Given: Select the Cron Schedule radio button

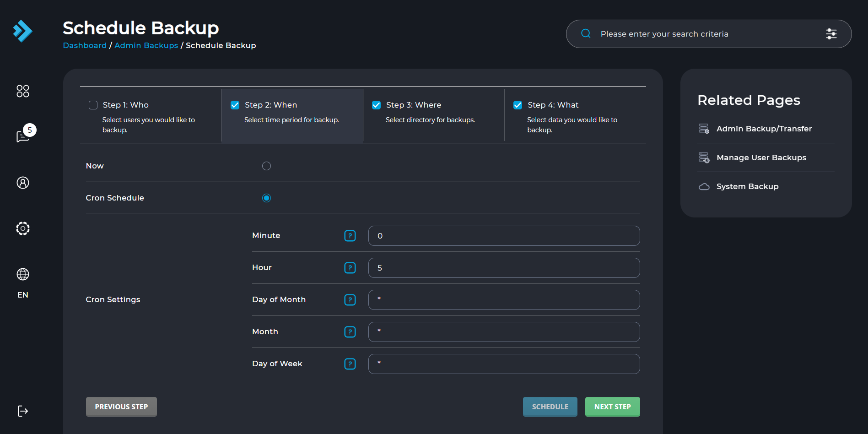Looking at the screenshot, I should click(x=266, y=198).
